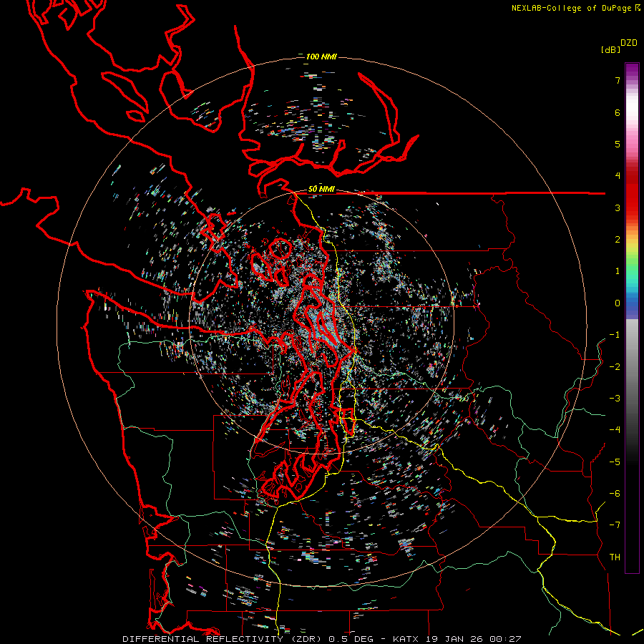Click the TH threshold label on colorbar
644x644 pixels.
pos(615,557)
